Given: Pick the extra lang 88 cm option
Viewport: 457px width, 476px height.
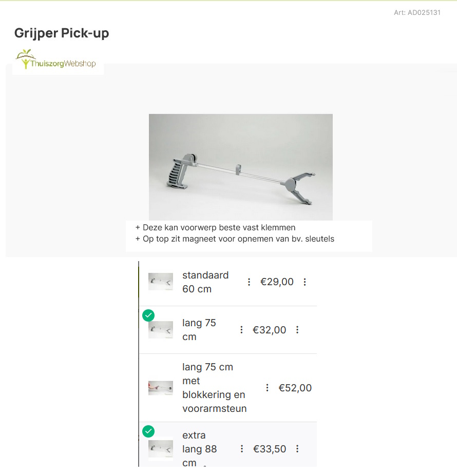Looking at the screenshot, I should [x=199, y=449].
